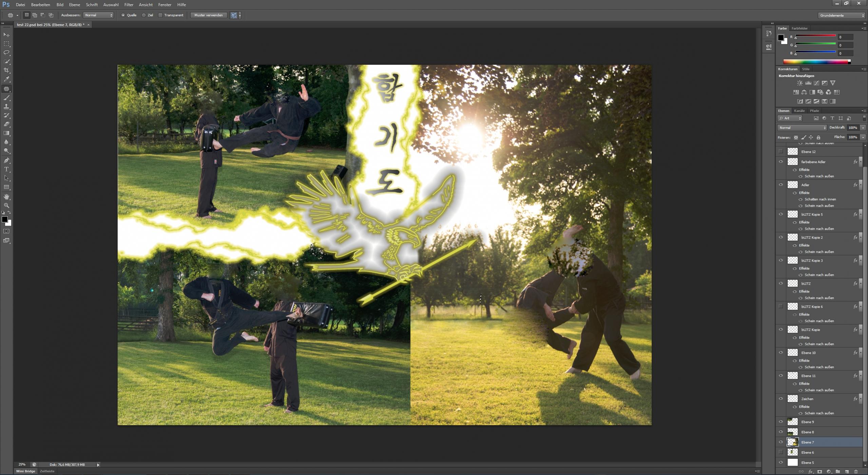This screenshot has height=475, width=868.
Task: Select the Hand tool
Action: click(x=6, y=197)
